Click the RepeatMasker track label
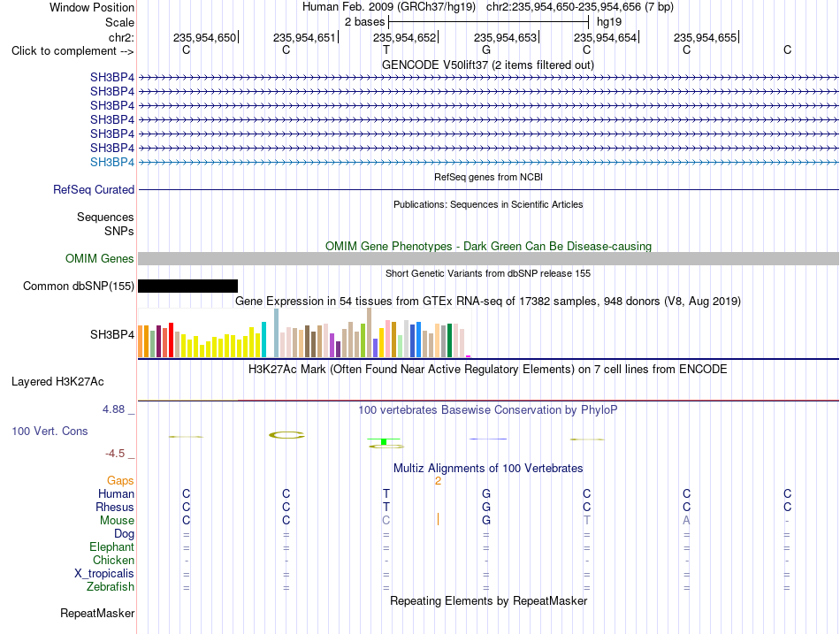 (x=97, y=614)
